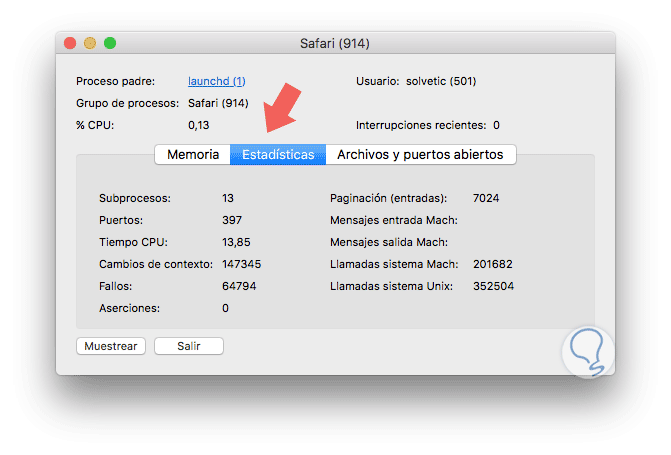The width and height of the screenshot is (671, 455).
Task: Click the Mensajes salida Mach label
Action: tap(389, 242)
